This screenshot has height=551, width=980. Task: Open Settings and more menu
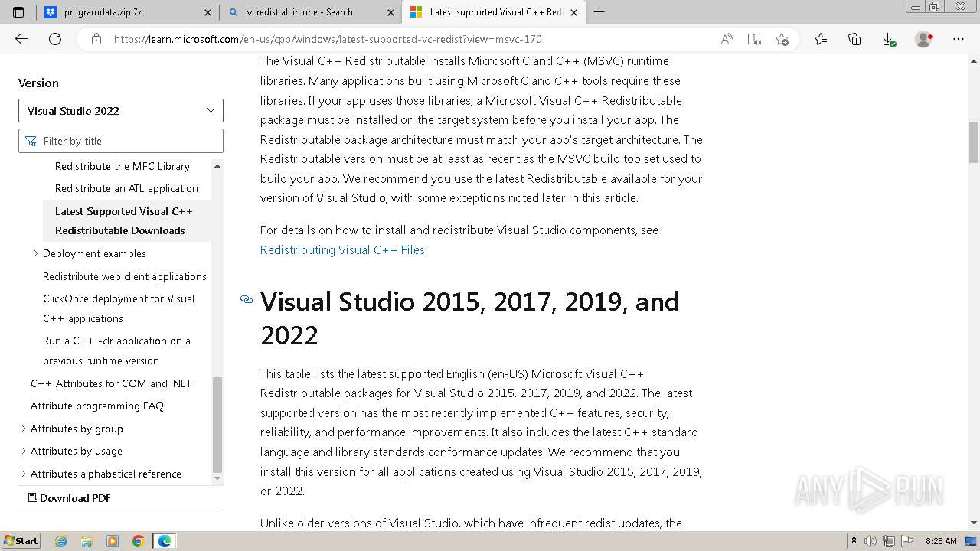point(959,39)
